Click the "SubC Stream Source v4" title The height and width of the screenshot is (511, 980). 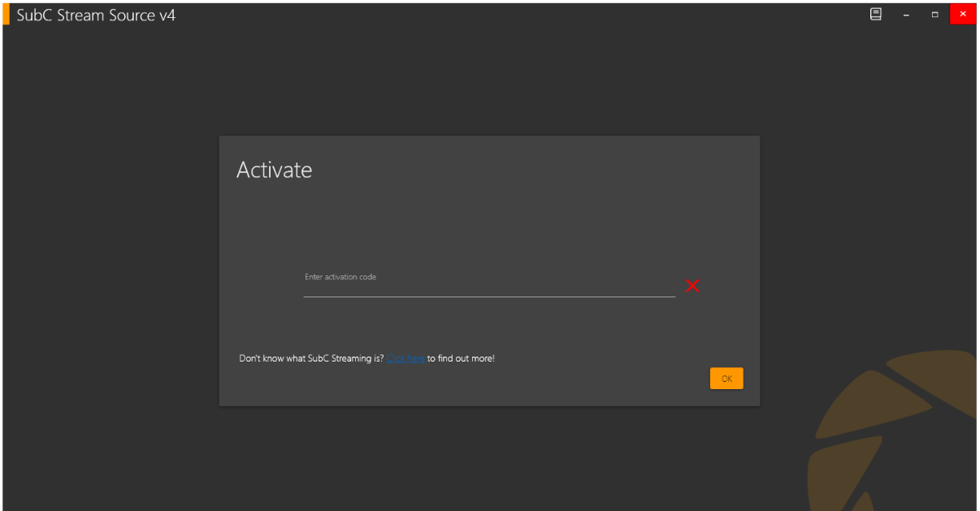tap(96, 15)
